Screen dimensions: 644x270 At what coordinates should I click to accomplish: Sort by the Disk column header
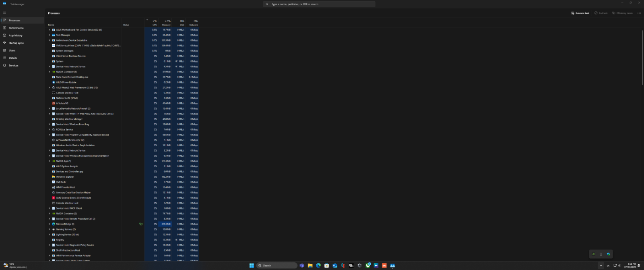click(179, 23)
